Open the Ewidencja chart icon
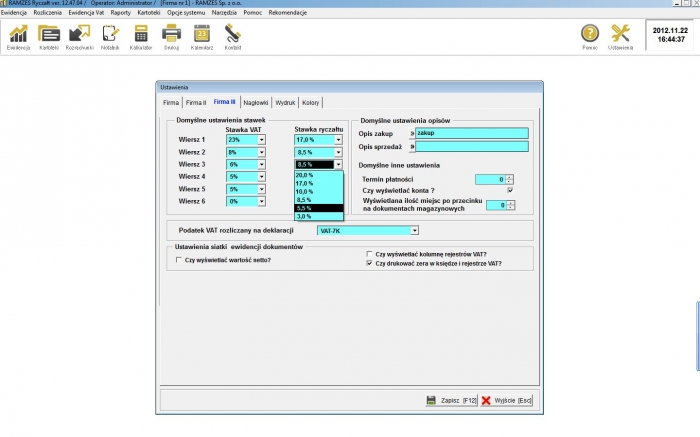 18,37
